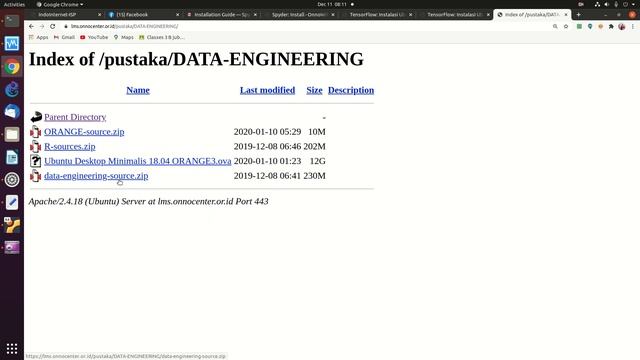The image size is (640, 360).
Task: Go back to the previous page
Action: click(31, 26)
